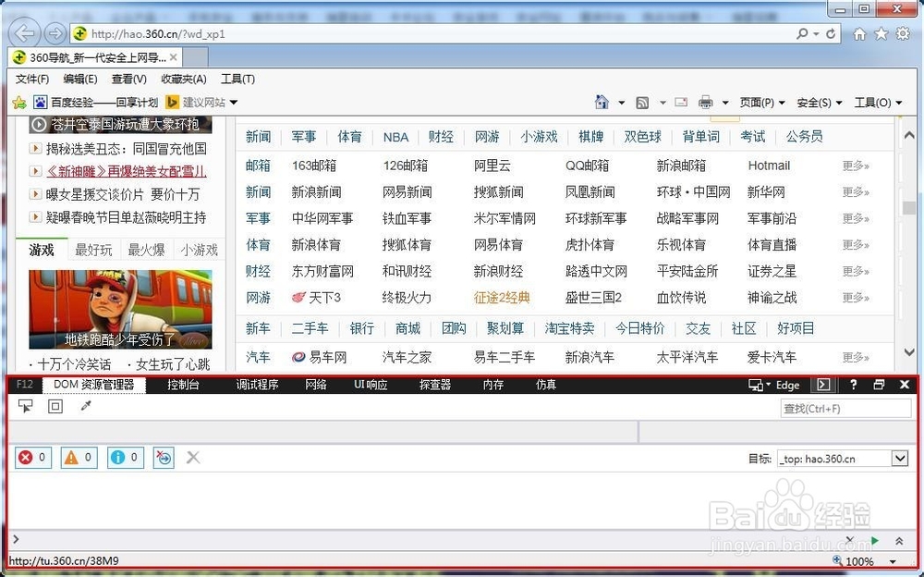Click the browser emulation monitor icon

click(756, 385)
